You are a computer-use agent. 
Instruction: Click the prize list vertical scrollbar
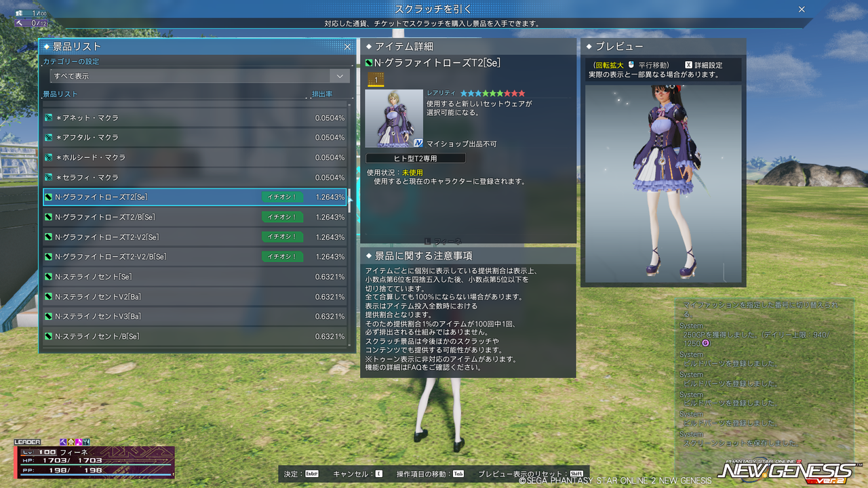351,224
